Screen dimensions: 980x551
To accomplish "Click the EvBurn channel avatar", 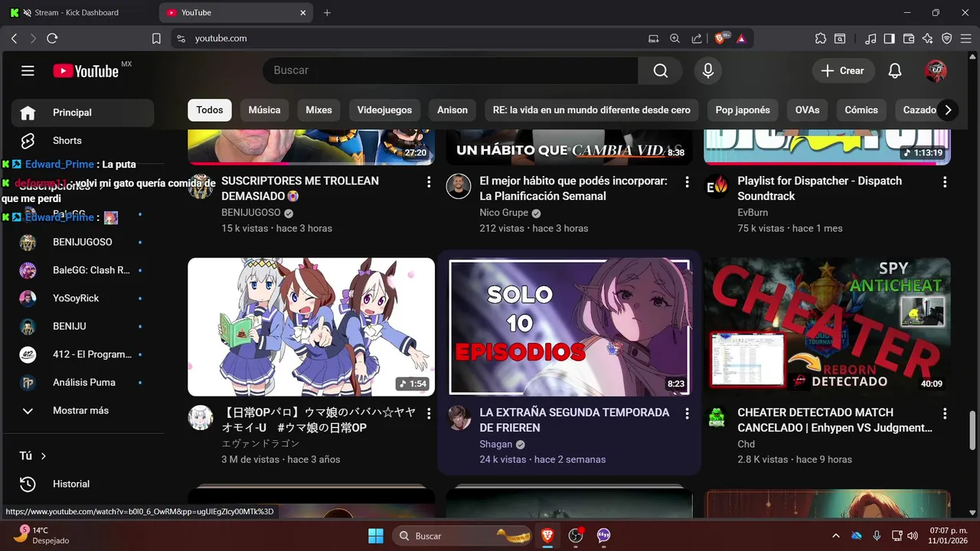I will (717, 187).
